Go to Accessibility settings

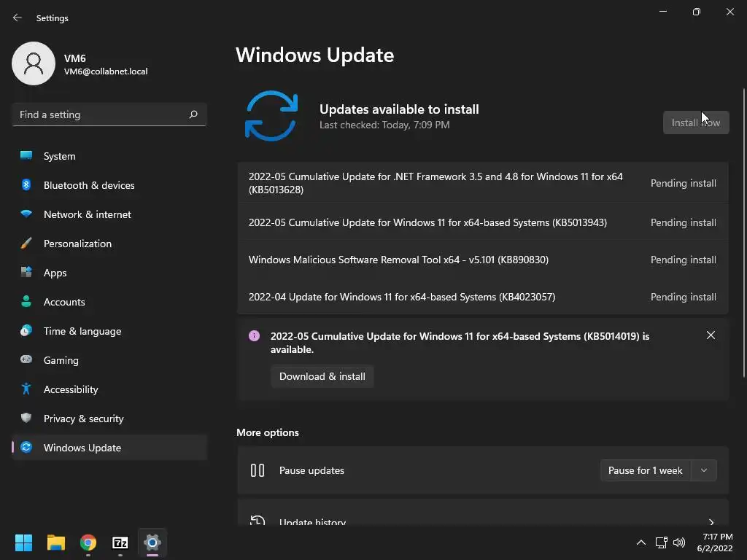109,389
